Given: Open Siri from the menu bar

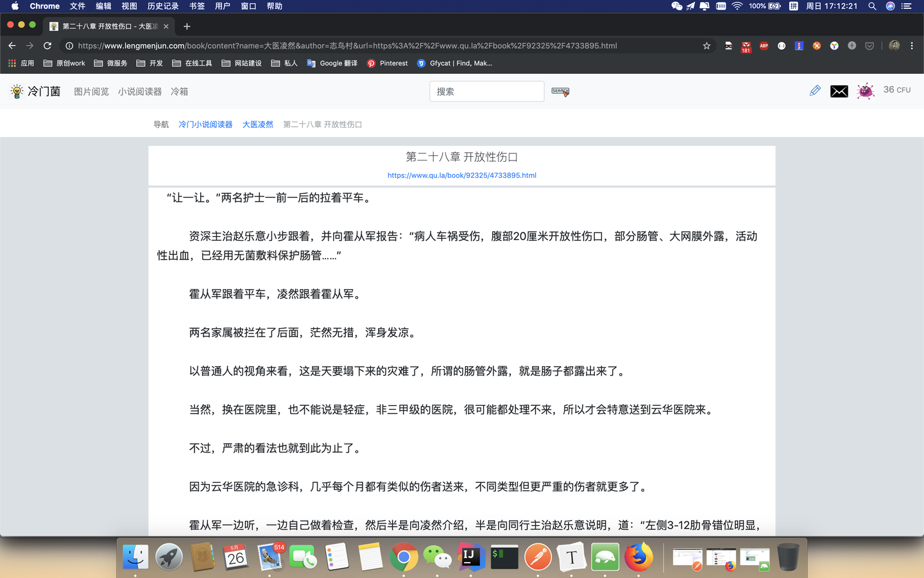Looking at the screenshot, I should [890, 6].
